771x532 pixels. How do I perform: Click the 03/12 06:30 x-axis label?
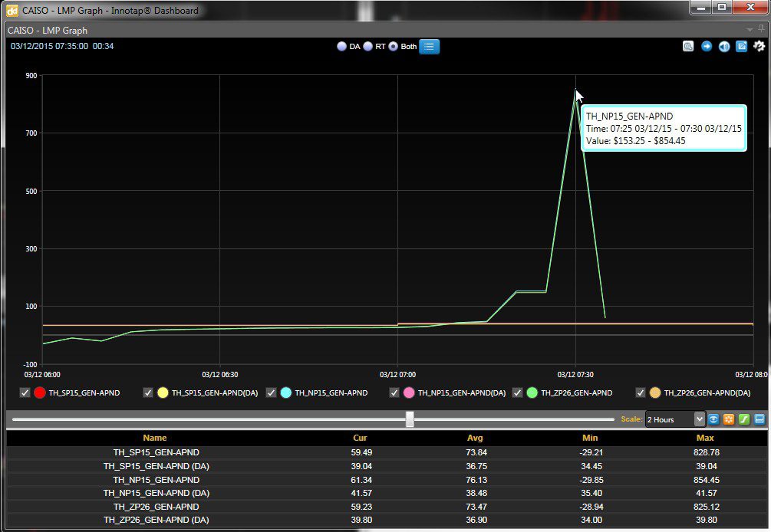pos(220,375)
